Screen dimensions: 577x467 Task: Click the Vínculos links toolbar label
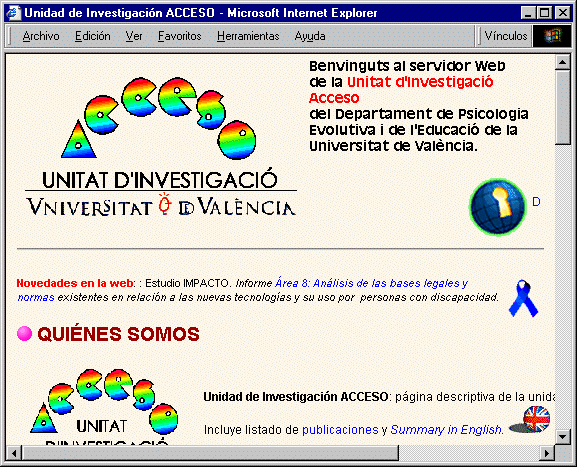point(506,36)
